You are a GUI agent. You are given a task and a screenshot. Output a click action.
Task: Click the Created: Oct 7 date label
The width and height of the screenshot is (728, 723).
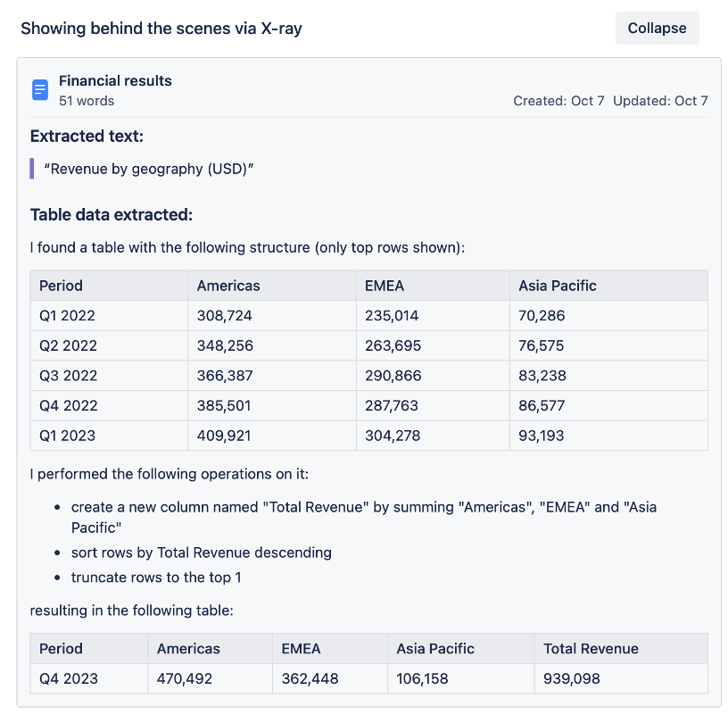(x=558, y=101)
